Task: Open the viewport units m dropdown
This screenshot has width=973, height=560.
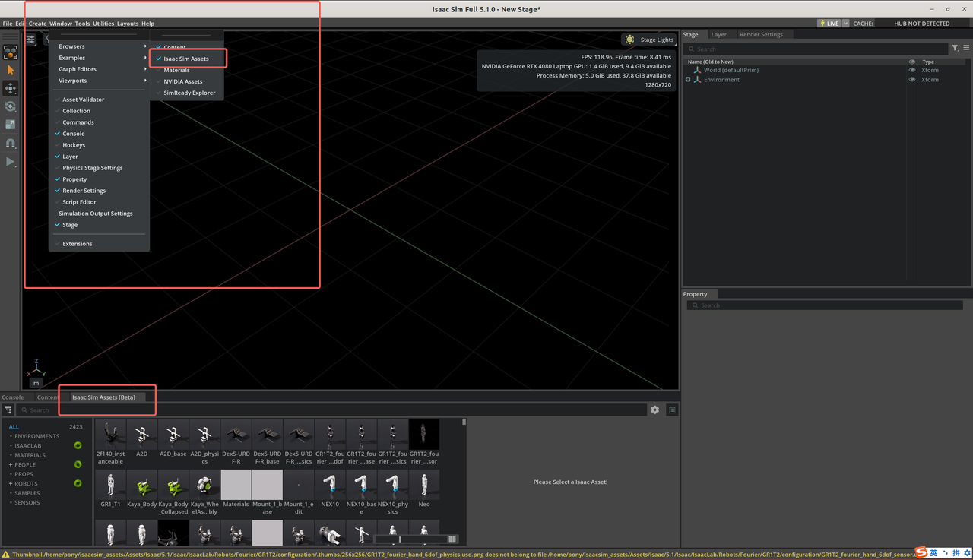Action: click(x=36, y=383)
